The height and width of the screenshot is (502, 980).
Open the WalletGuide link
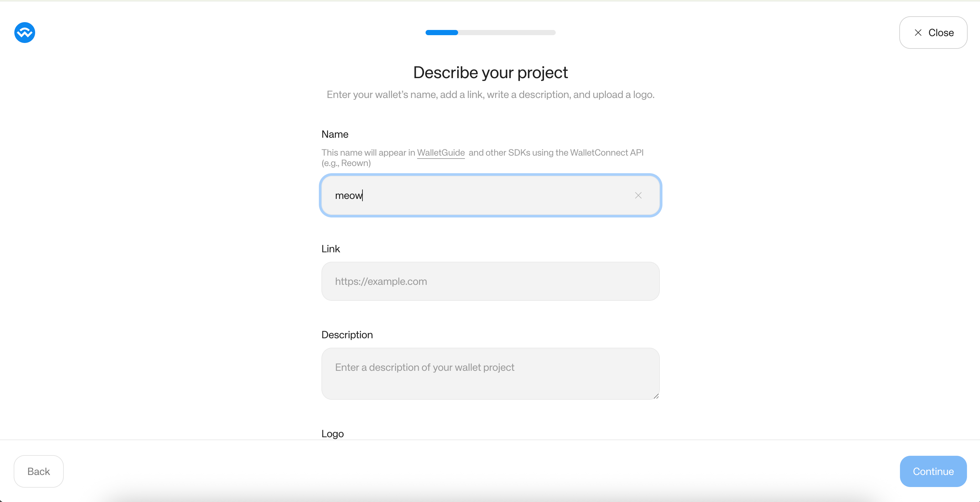[x=441, y=153]
